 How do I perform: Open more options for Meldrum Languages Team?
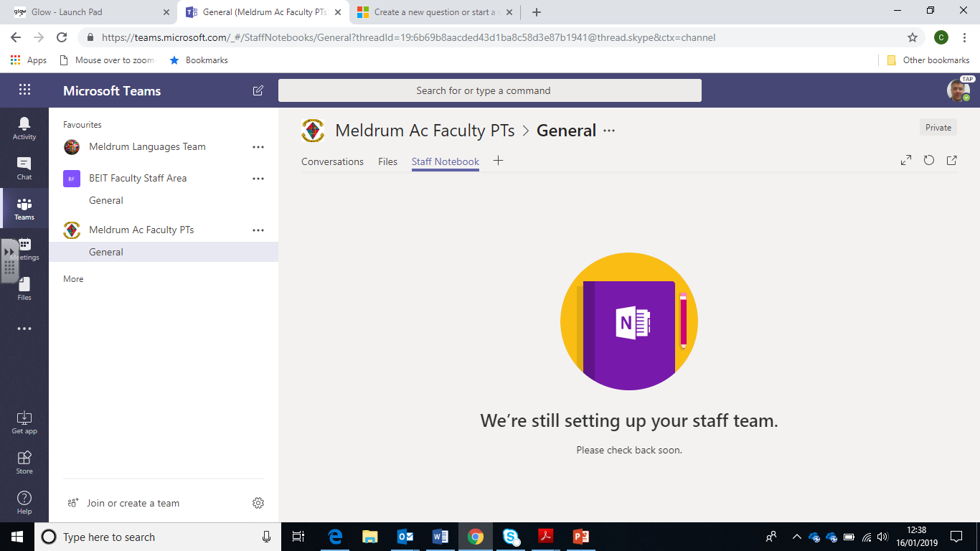pos(258,147)
